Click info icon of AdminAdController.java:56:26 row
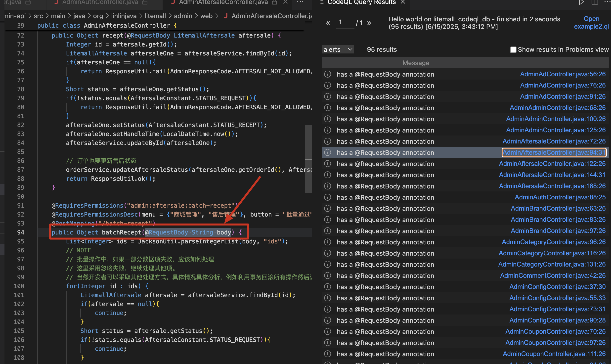The image size is (611, 364). (x=328, y=74)
